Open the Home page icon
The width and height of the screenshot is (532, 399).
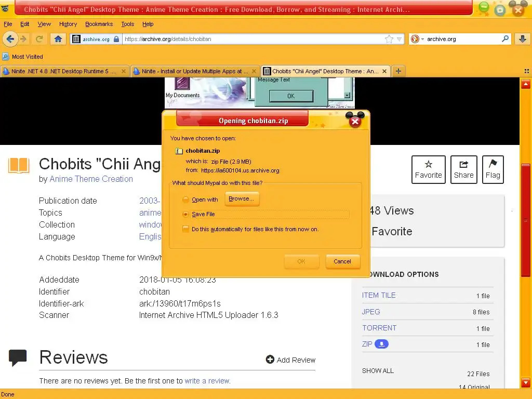click(x=58, y=39)
